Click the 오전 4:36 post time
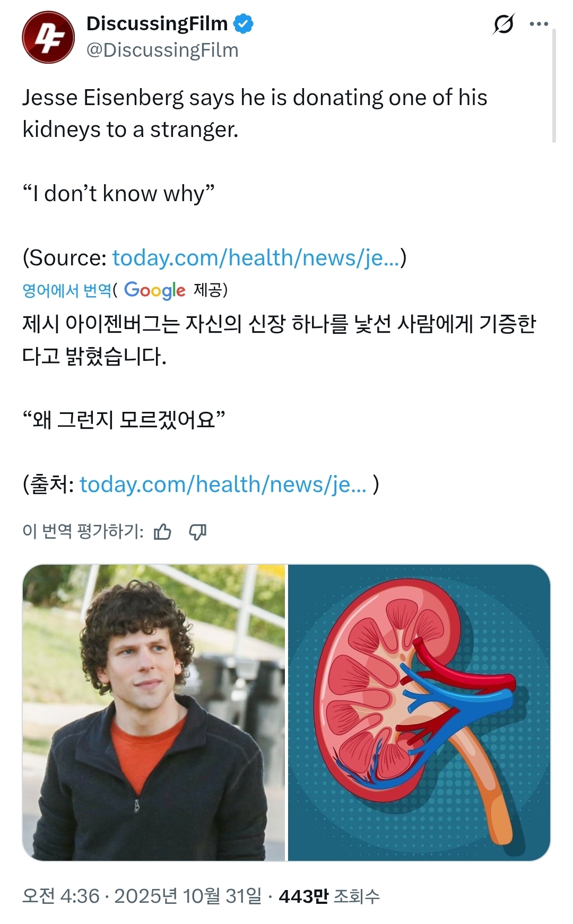573x924 pixels. (61, 896)
